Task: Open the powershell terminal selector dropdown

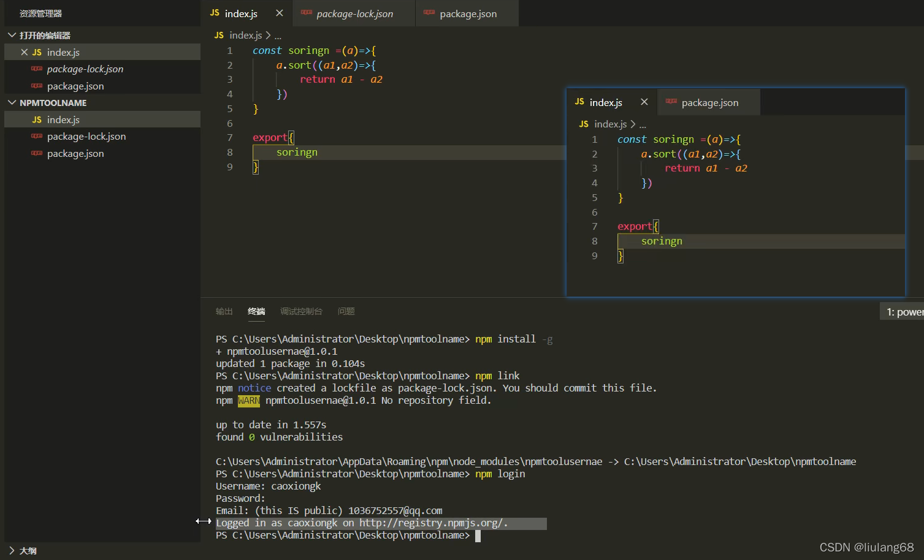Action: pos(902,312)
